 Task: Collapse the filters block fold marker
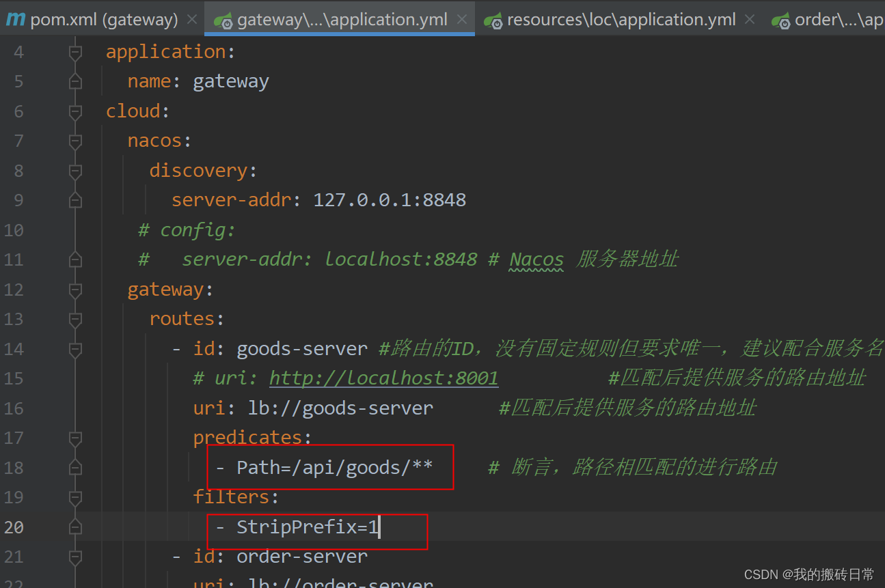tap(75, 496)
